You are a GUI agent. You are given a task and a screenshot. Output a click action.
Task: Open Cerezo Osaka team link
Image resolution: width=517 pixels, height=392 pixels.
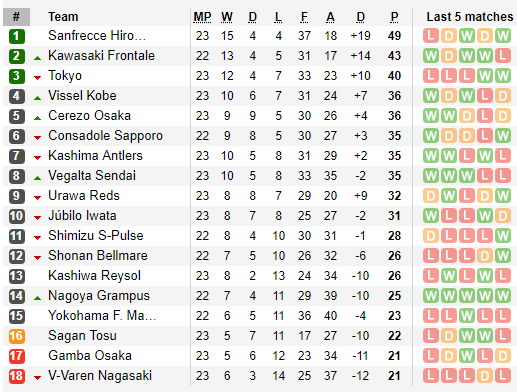coord(89,116)
